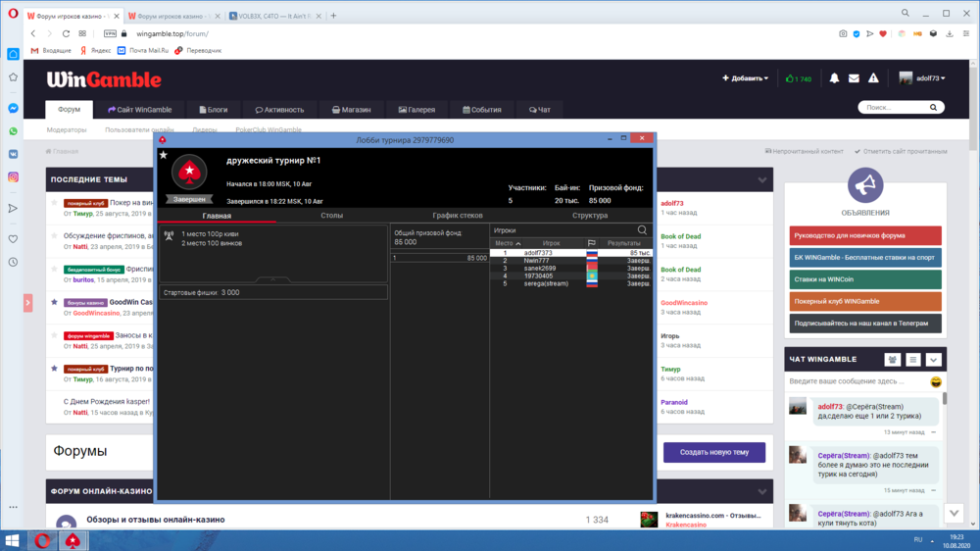
Task: Toggle the favorite star in the tournament lobby
Action: click(164, 155)
